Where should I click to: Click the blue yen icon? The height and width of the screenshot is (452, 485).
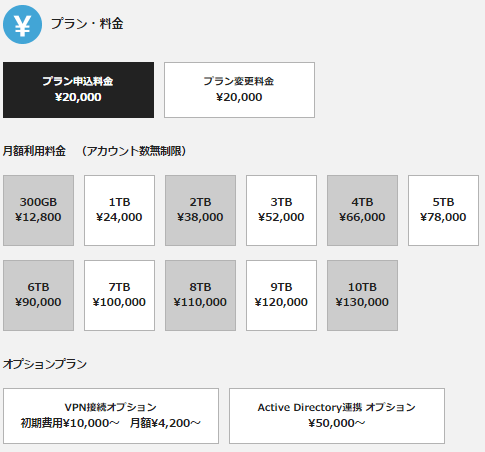22,25
